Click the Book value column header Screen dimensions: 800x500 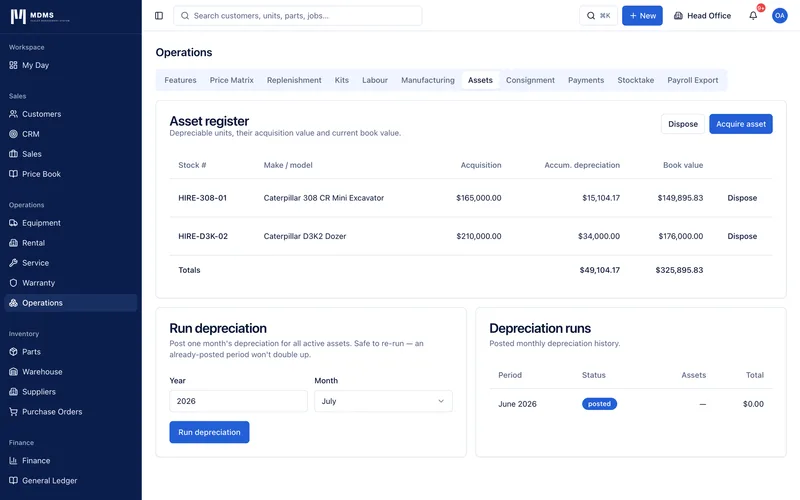pos(683,165)
